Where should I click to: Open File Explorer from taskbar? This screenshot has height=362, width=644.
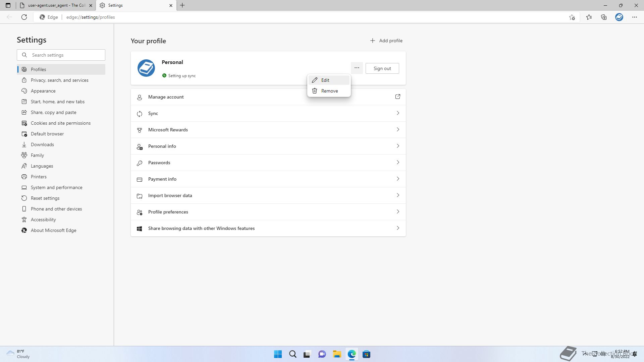pos(337,354)
